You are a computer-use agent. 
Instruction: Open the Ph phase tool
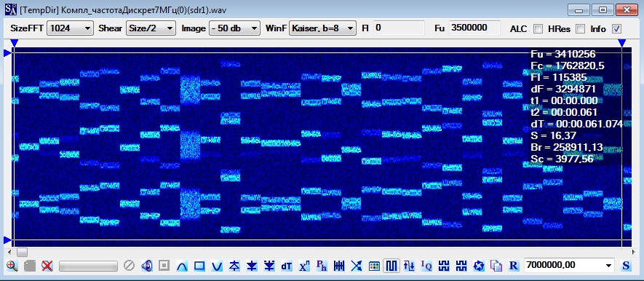click(x=322, y=266)
